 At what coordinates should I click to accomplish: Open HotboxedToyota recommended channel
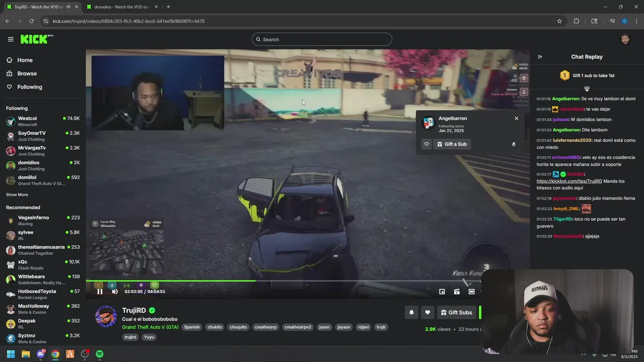(x=43, y=294)
